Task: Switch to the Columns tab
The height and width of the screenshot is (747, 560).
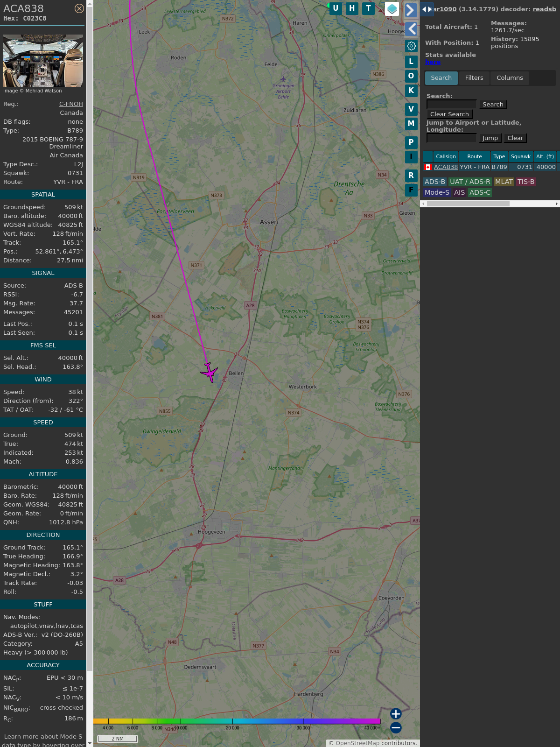Action: click(510, 78)
